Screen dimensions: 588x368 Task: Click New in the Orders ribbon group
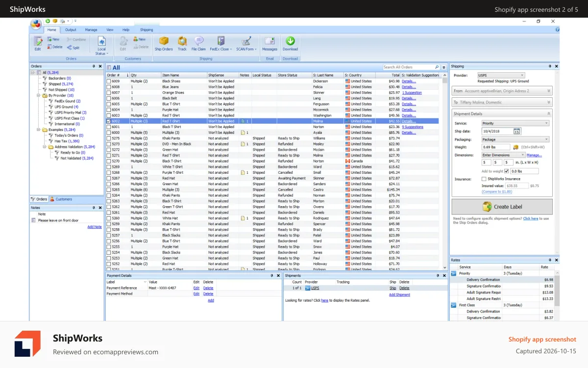click(x=53, y=39)
